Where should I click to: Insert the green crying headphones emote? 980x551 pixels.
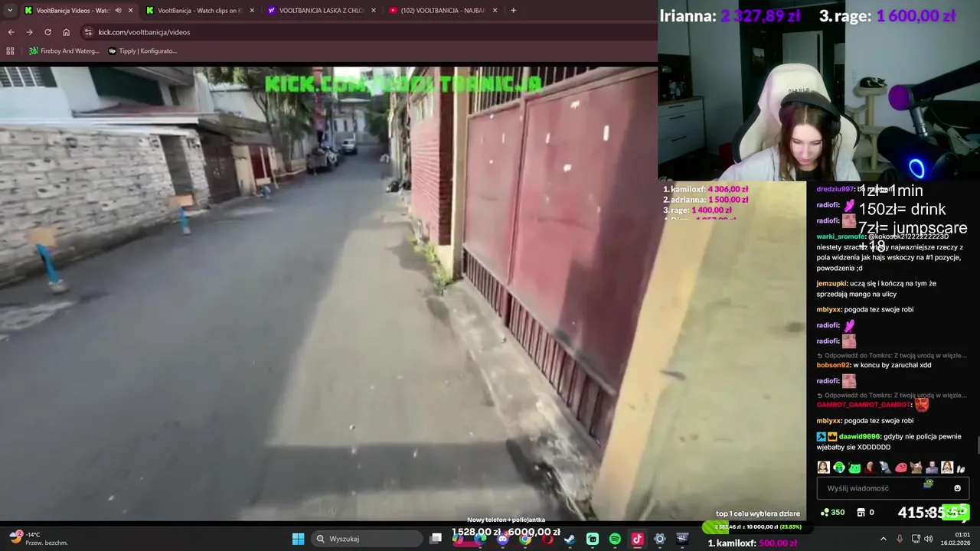(839, 468)
